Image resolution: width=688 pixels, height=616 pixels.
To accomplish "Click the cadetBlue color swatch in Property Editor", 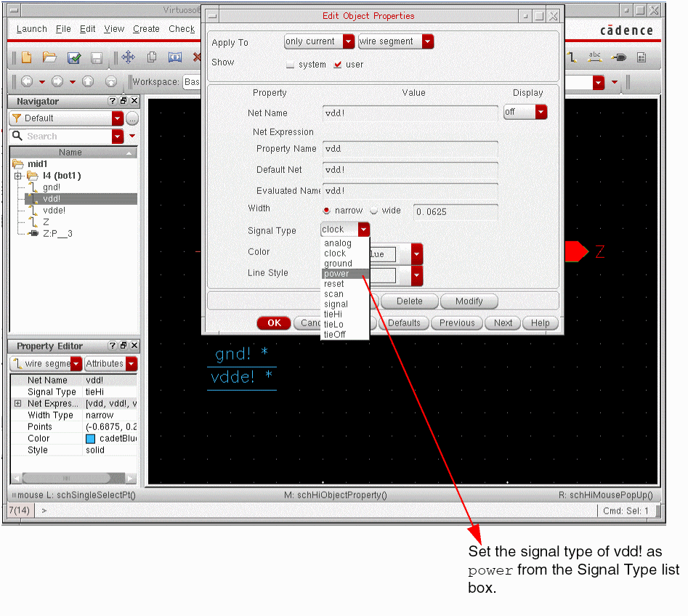I will coord(90,439).
